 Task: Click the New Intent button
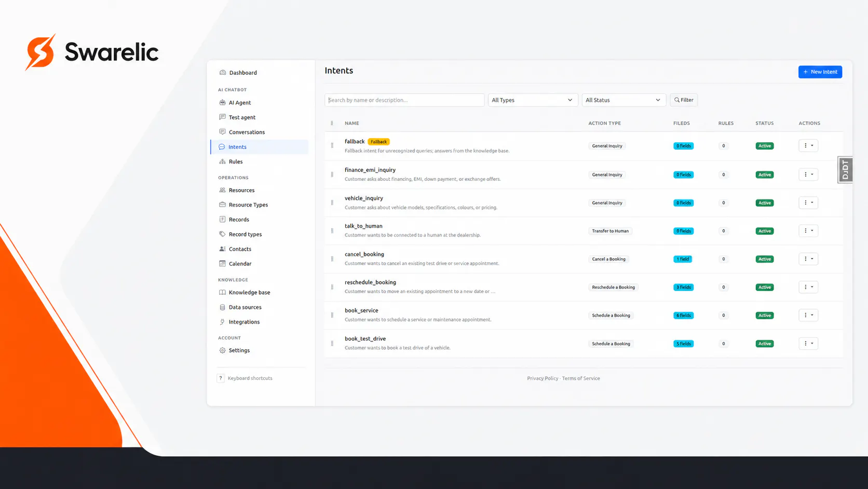(820, 72)
